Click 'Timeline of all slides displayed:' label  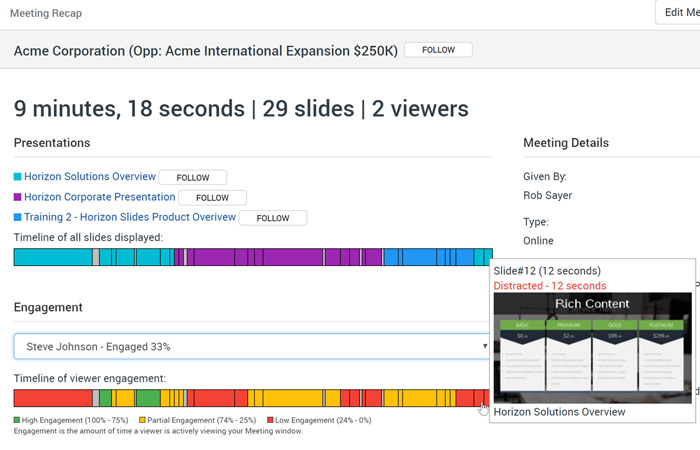[88, 238]
